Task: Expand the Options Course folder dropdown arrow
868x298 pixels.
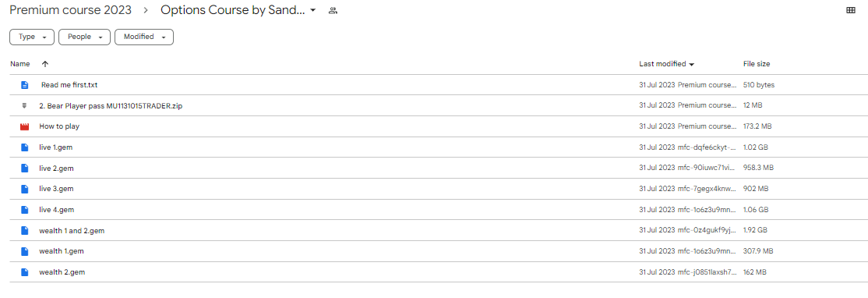Action: [x=313, y=10]
